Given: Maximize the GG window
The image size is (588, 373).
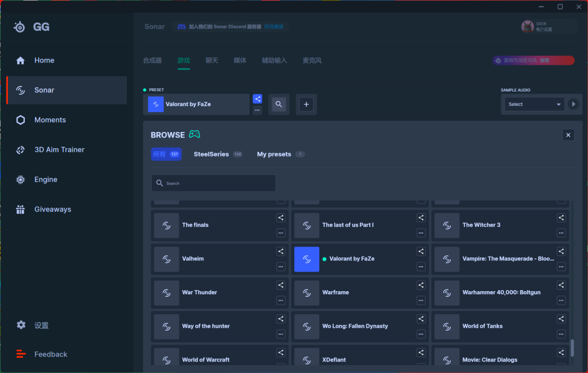Looking at the screenshot, I should click(560, 6).
